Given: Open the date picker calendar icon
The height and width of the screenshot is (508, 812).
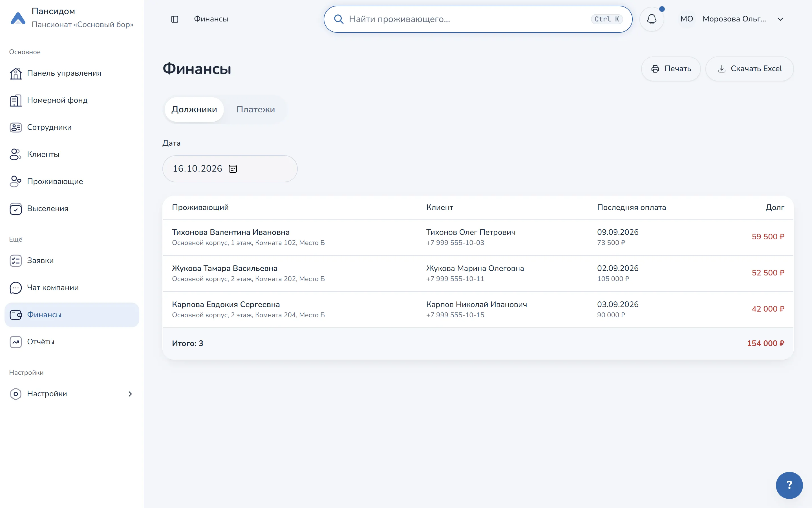Looking at the screenshot, I should [233, 169].
